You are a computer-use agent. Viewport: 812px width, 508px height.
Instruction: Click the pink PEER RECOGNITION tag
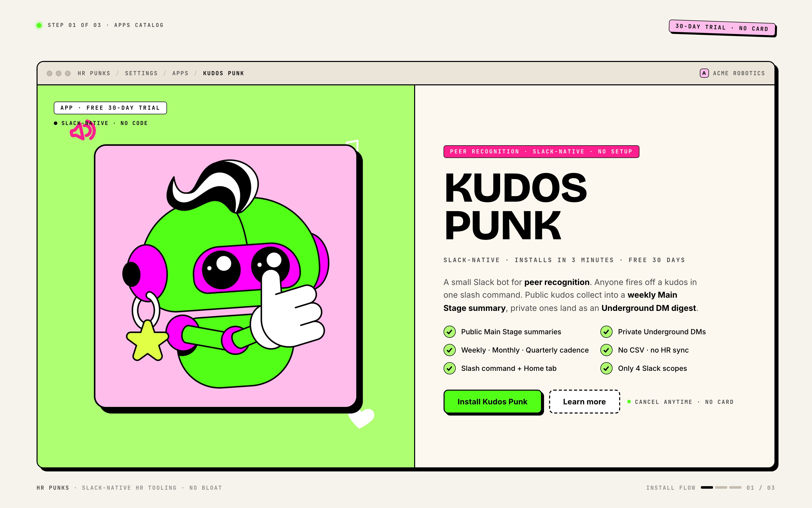tap(541, 152)
